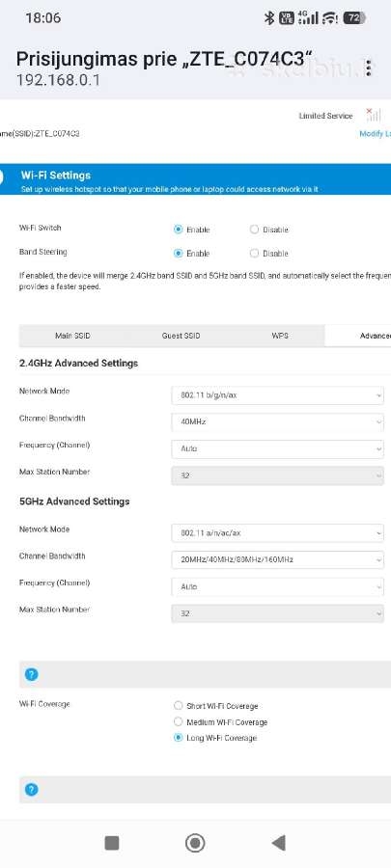Click the Limited Service signal icon
Image resolution: width=391 pixels, height=868 pixels.
(374, 115)
